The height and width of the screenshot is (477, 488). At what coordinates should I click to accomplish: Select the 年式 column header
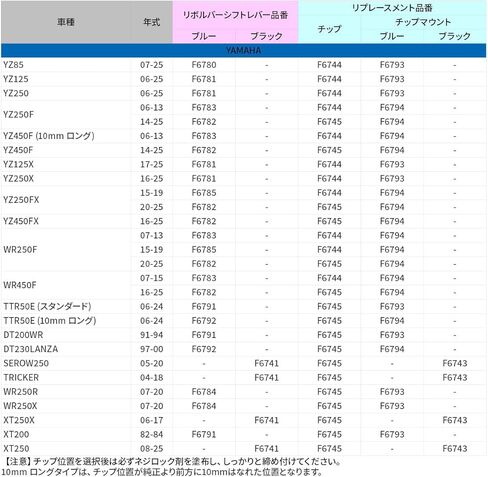[152, 22]
